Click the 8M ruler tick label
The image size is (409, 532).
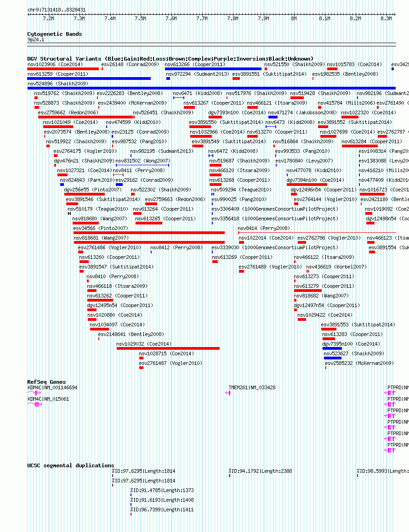pyautogui.click(x=294, y=18)
